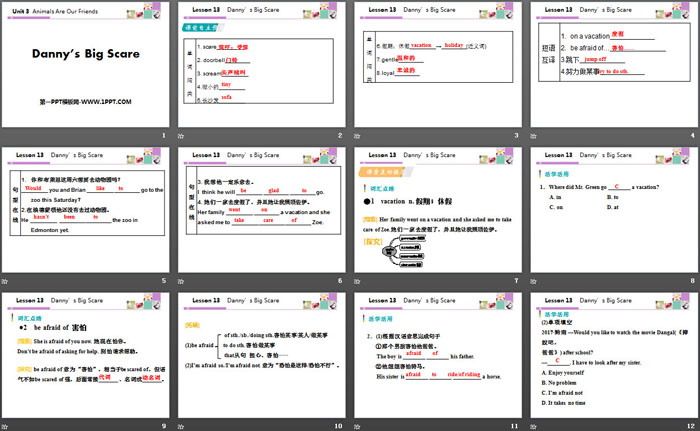Click the animation star icon under slide 12
The image size is (700, 431).
click(535, 425)
